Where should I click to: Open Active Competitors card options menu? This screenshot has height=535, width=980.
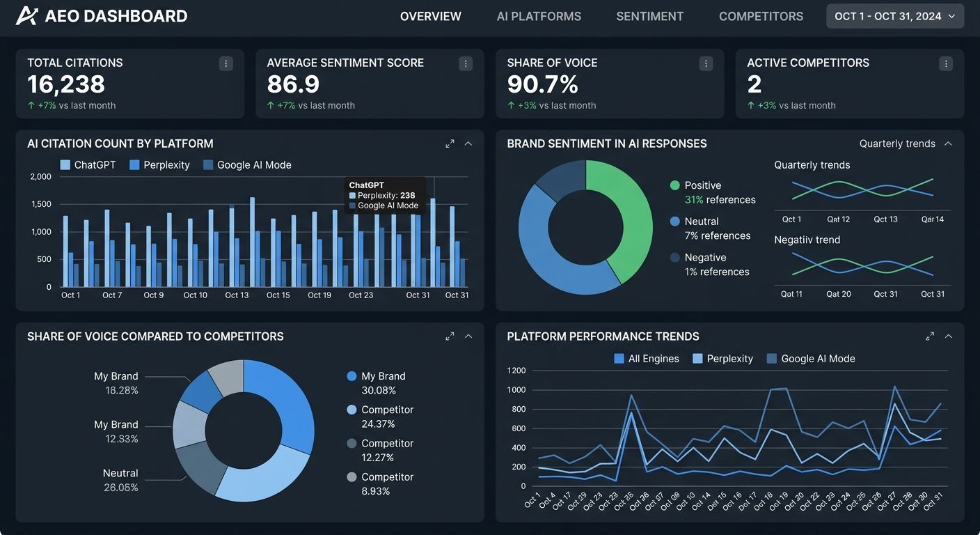[x=946, y=63]
